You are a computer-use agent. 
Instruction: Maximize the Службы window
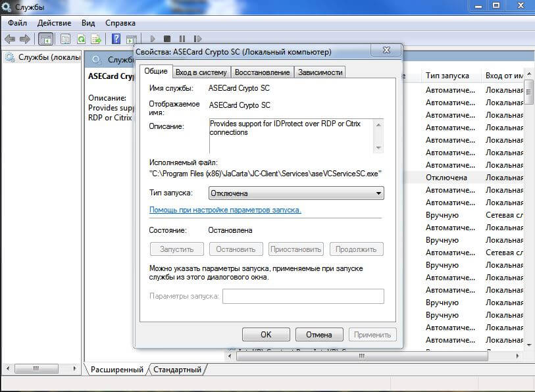click(496, 6)
